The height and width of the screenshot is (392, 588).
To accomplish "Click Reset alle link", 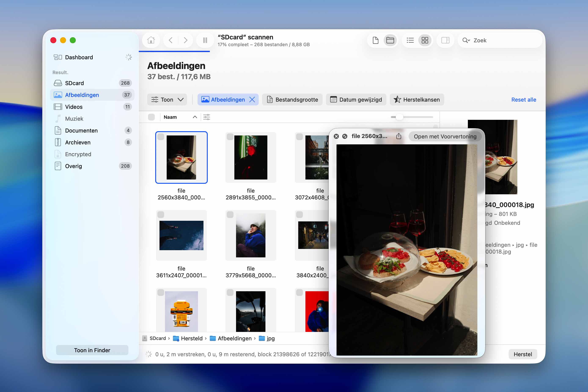I will click(523, 99).
